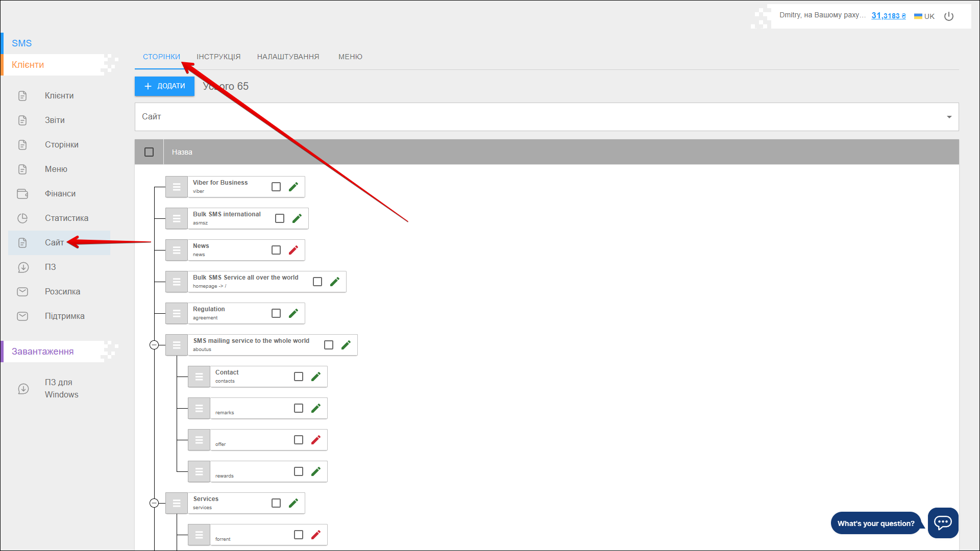Switch to the ІНСТРУКЦІЯ tab
Image resolution: width=980 pixels, height=551 pixels.
click(x=218, y=57)
